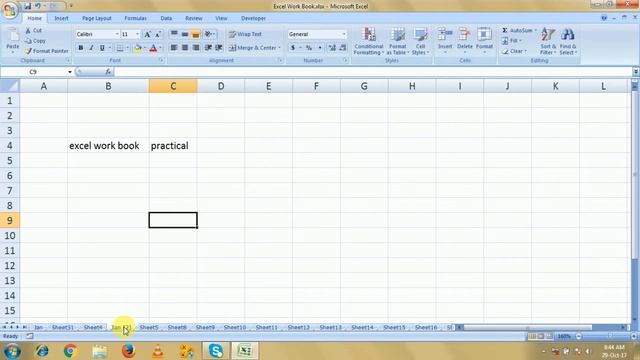This screenshot has width=640, height=360.
Task: Toggle Bold formatting
Action: tap(80, 48)
